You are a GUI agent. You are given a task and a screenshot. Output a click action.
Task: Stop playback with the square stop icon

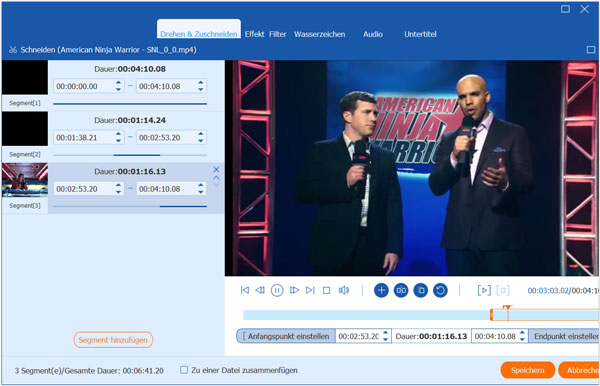click(326, 291)
